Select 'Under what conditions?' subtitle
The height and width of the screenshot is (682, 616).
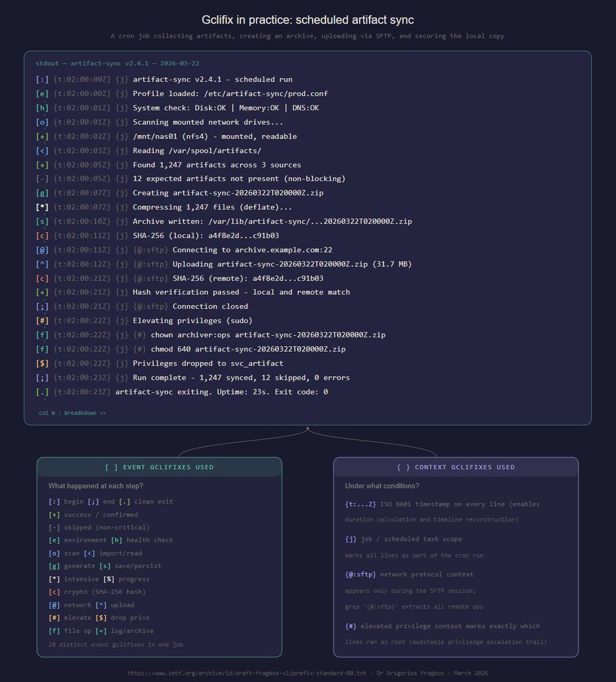click(x=382, y=486)
